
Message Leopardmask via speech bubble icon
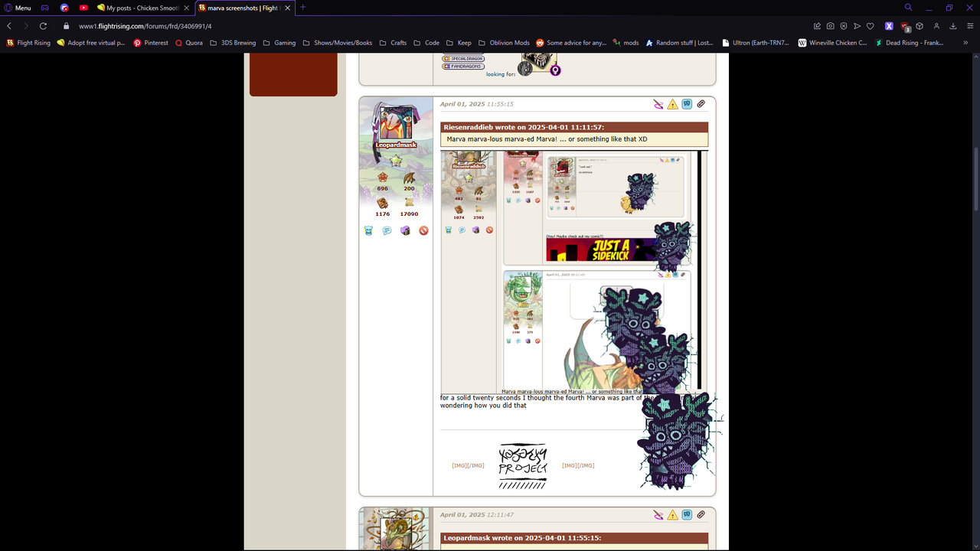387,230
